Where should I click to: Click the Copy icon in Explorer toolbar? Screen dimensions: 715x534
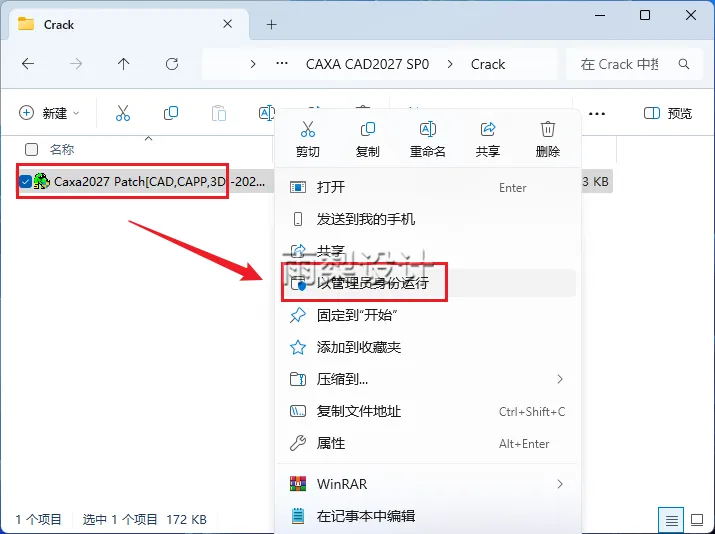[171, 113]
